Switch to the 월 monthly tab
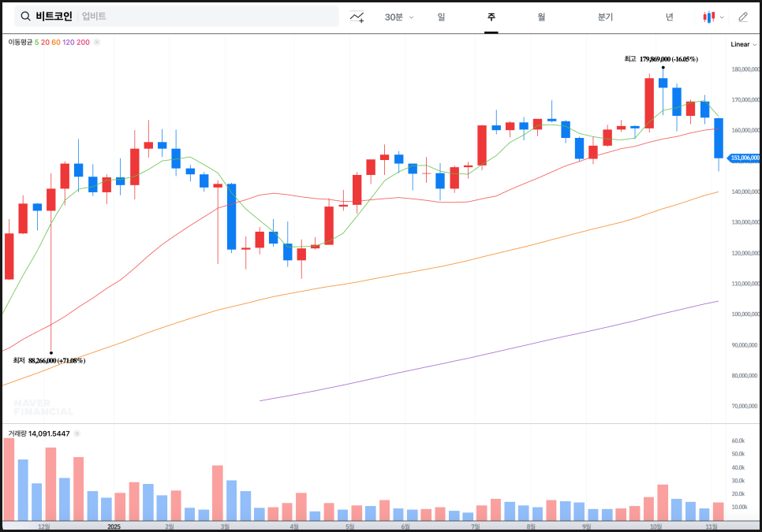Image resolution: width=762 pixels, height=532 pixels. [x=541, y=17]
